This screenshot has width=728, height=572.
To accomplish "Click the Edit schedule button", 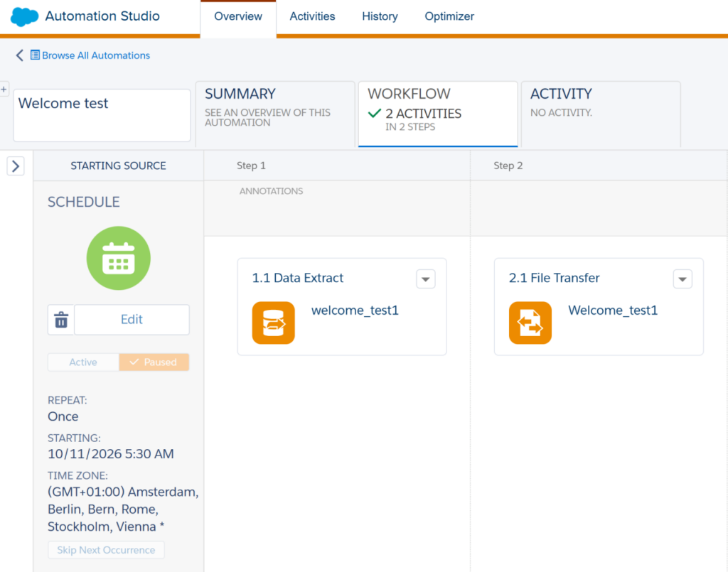I will (132, 320).
